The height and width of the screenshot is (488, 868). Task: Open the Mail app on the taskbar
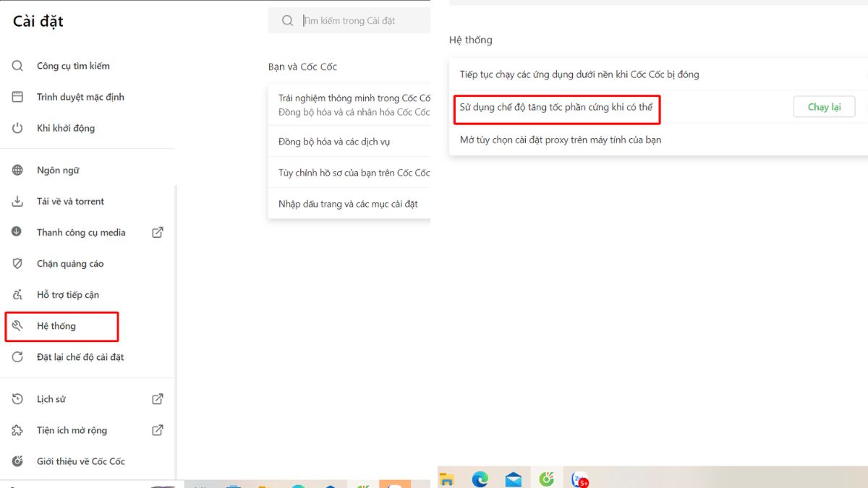coord(514,479)
